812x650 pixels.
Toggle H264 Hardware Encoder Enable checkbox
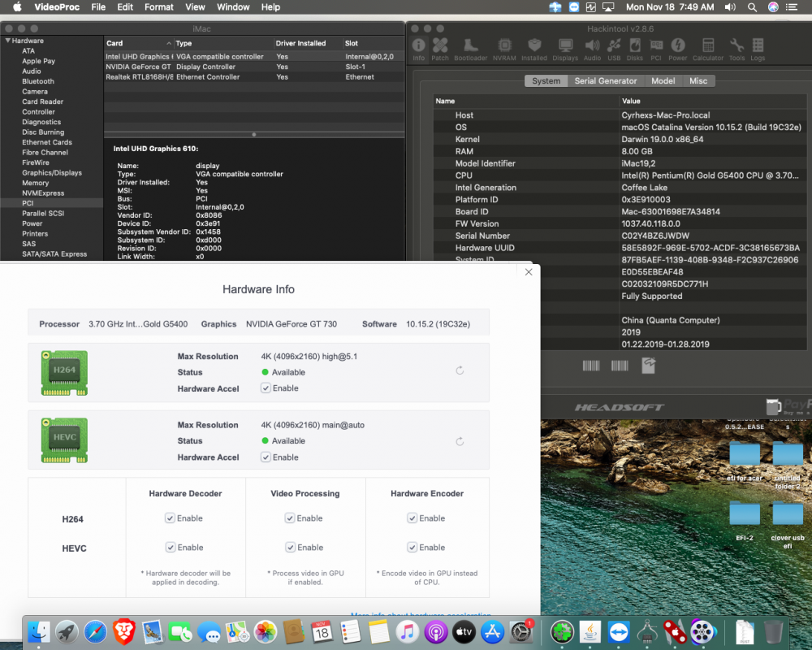tap(412, 518)
